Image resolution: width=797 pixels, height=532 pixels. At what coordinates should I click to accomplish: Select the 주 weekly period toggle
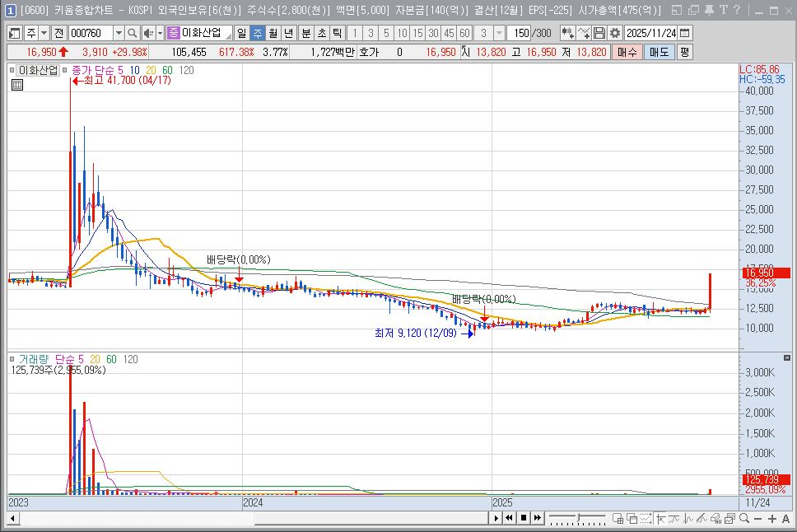click(x=258, y=33)
